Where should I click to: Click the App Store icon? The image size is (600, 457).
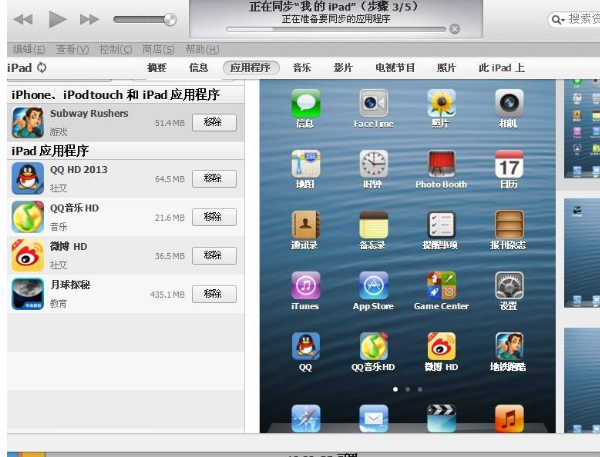(x=373, y=286)
